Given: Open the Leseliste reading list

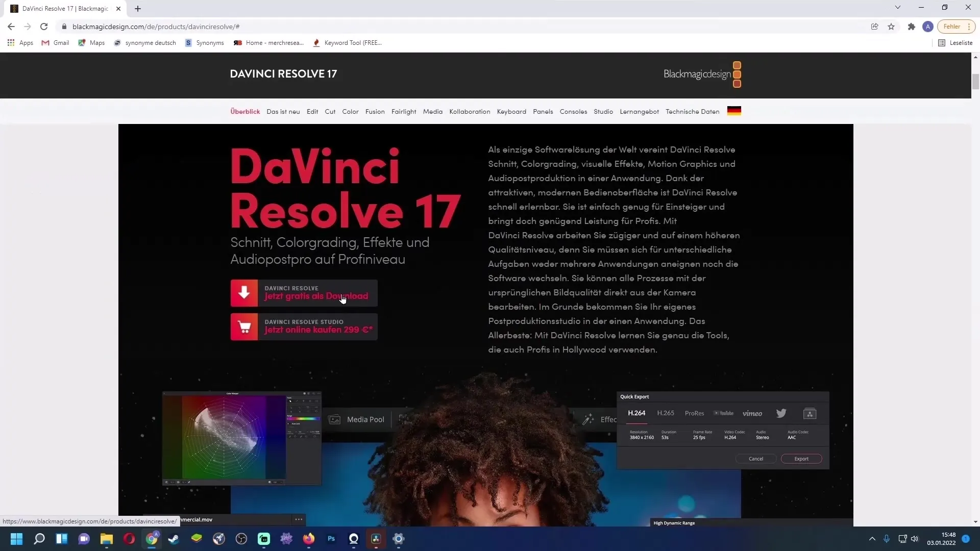Looking at the screenshot, I should pyautogui.click(x=955, y=43).
